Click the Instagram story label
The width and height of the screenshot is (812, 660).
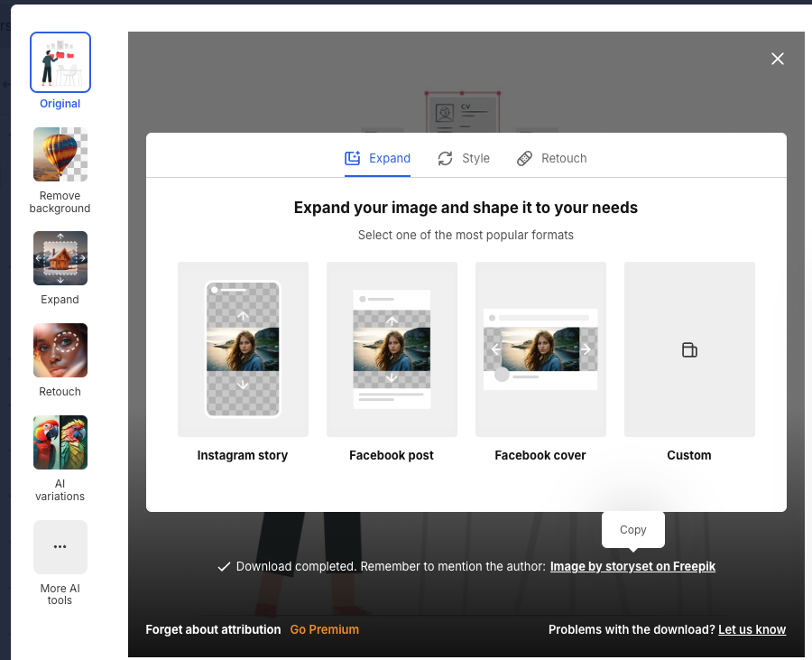243,455
